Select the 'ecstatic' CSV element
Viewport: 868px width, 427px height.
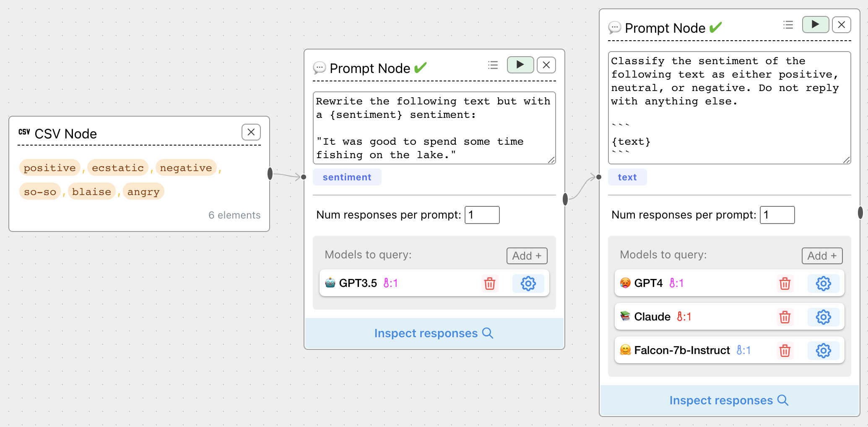tap(118, 168)
